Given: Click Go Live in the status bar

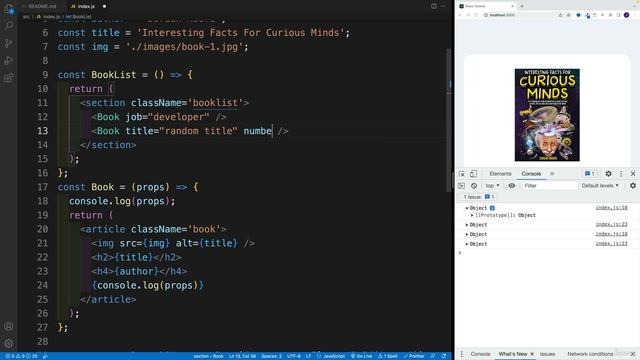Looking at the screenshot, I should 362,356.
